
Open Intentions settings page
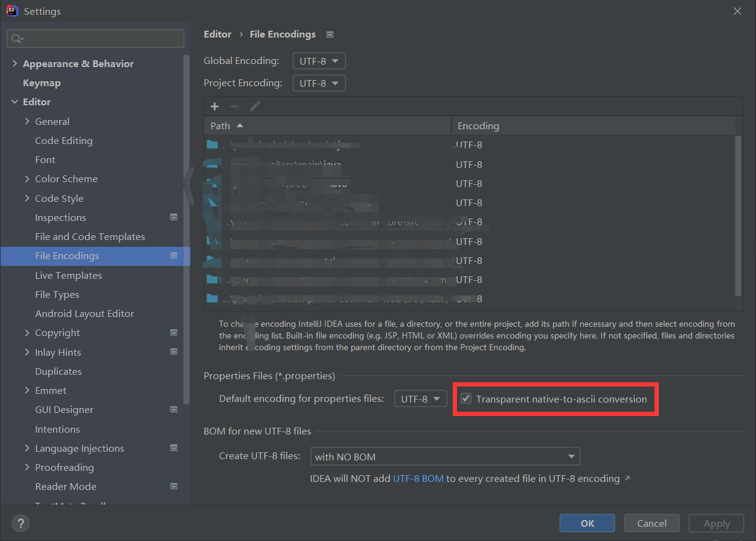pos(57,429)
